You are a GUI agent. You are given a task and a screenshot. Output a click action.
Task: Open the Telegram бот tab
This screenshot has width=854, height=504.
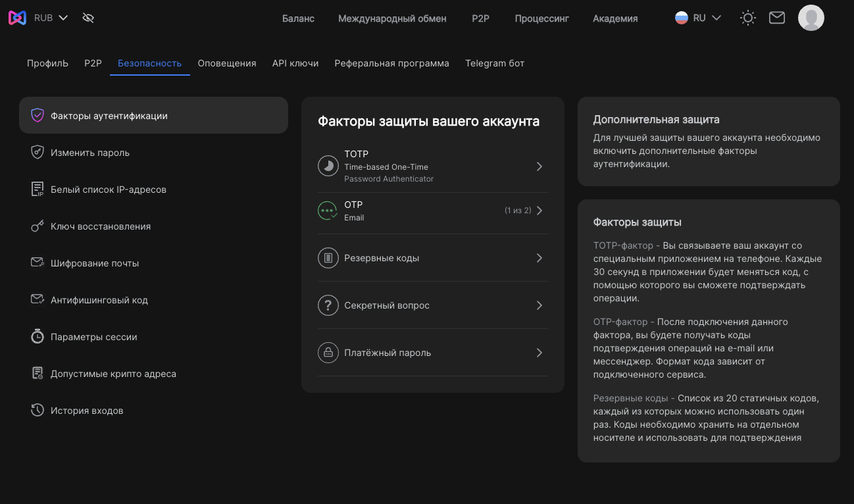pyautogui.click(x=495, y=63)
